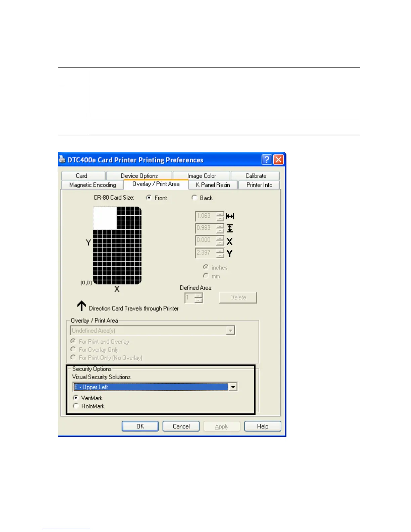Click the X field showing 0.000
411x532 pixels.
pyautogui.click(x=206, y=240)
